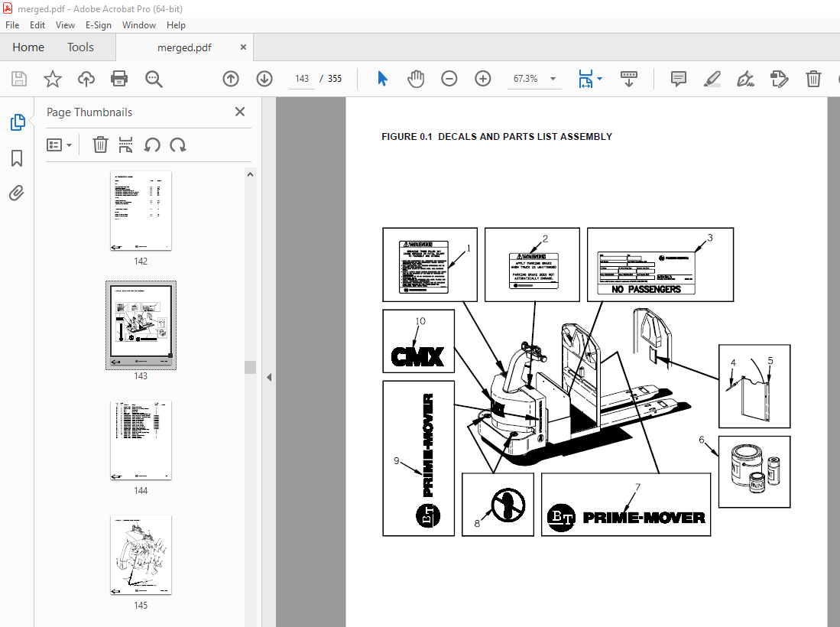Rotate page counterclockwise in thumbnails panel
840x627 pixels.
[x=152, y=145]
